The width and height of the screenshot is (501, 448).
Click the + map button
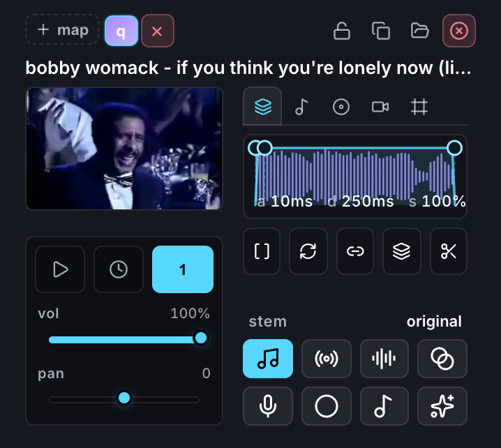[62, 30]
